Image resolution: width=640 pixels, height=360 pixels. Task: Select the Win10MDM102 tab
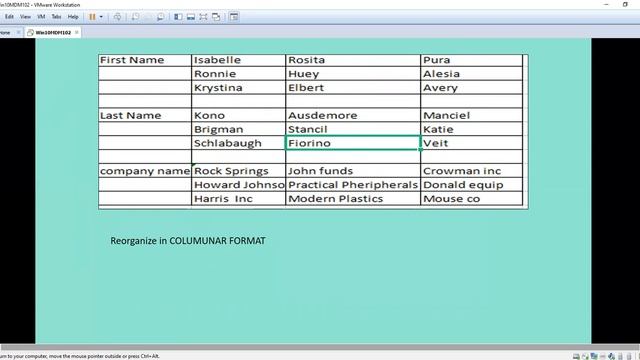[x=53, y=32]
